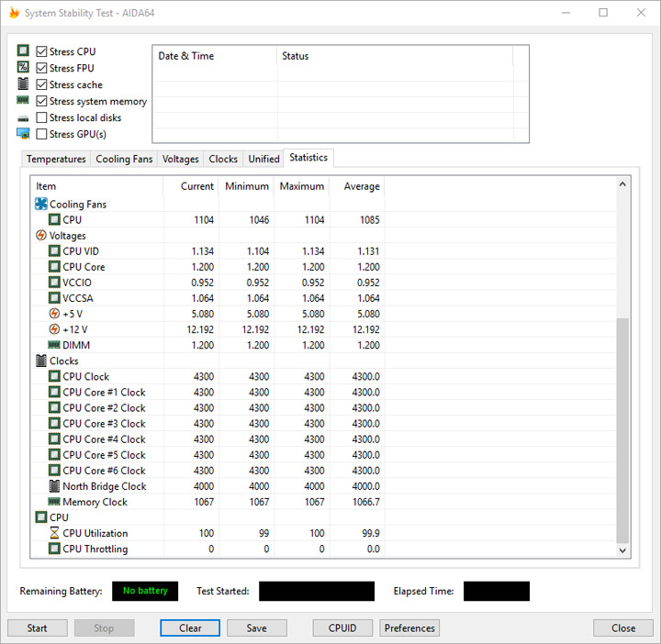Click the 12.192 current value for +12 V
This screenshot has width=661, height=644.
200,329
